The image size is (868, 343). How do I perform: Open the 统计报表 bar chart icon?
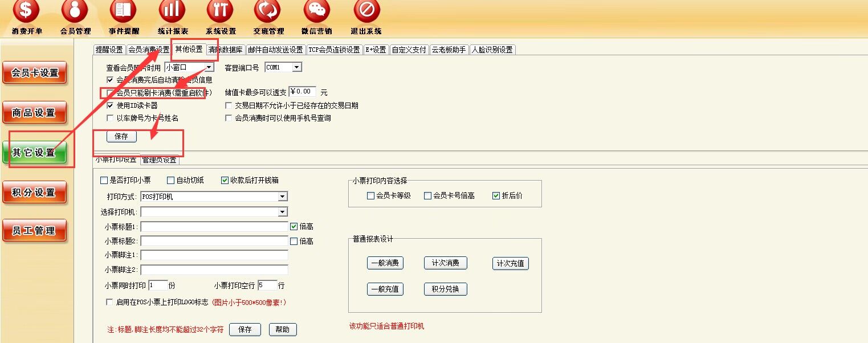(x=172, y=11)
